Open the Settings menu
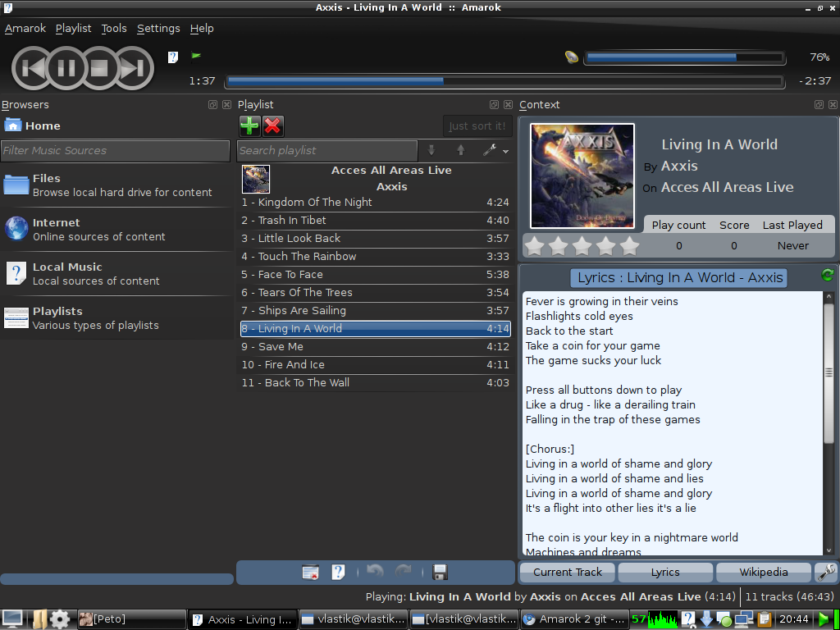 click(x=158, y=29)
